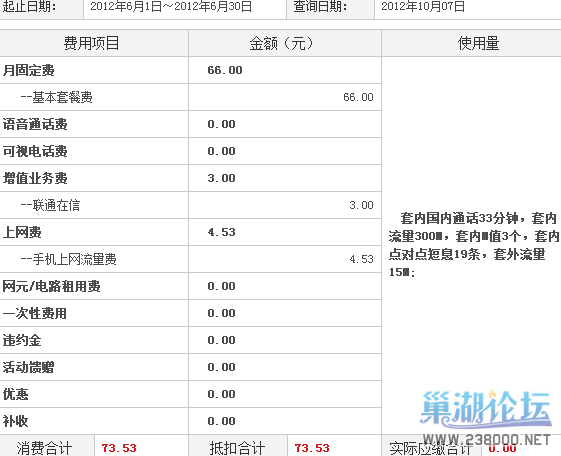The image size is (561, 456).
Task: Click the red 73.53 抵扣合计 value
Action: click(x=312, y=448)
